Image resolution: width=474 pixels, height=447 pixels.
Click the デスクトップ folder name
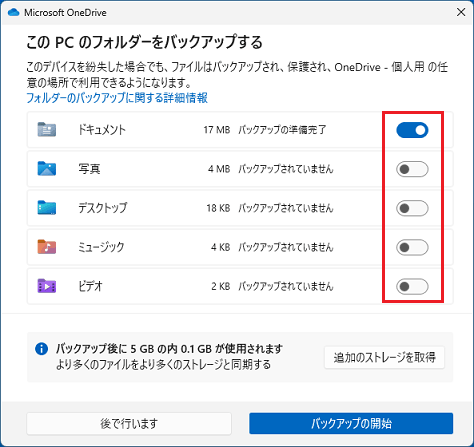point(103,208)
